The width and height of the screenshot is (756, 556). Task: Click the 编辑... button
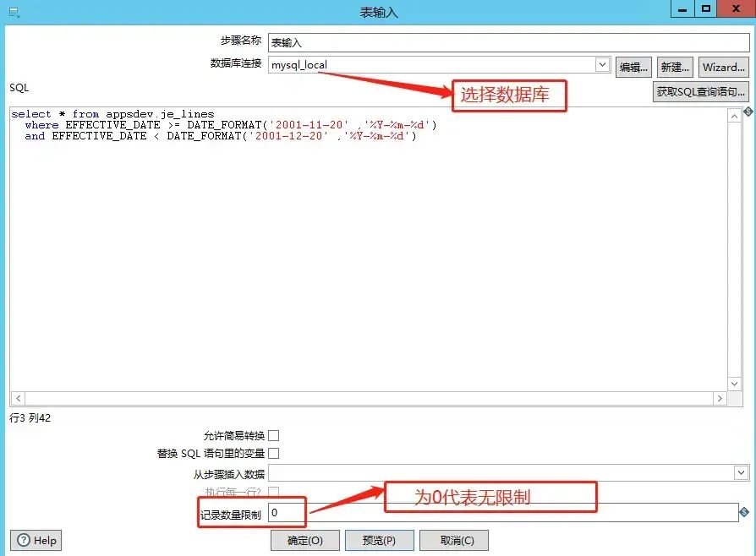pos(633,68)
